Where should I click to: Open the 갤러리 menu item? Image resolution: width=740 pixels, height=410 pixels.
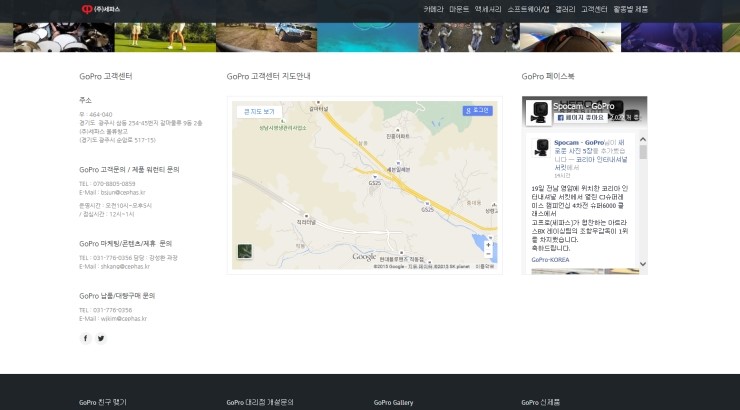click(x=565, y=9)
